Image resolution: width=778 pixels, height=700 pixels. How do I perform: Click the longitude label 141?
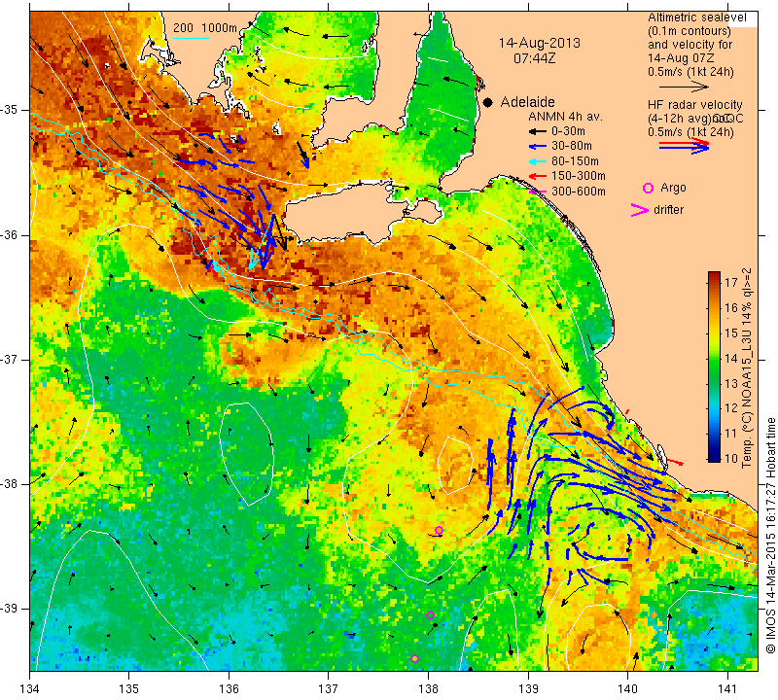click(x=727, y=689)
